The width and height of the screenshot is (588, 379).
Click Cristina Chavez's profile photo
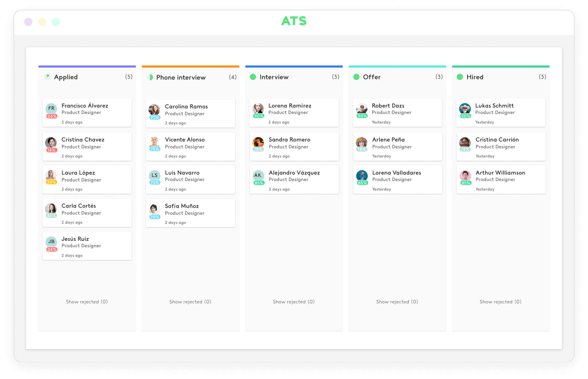[51, 142]
